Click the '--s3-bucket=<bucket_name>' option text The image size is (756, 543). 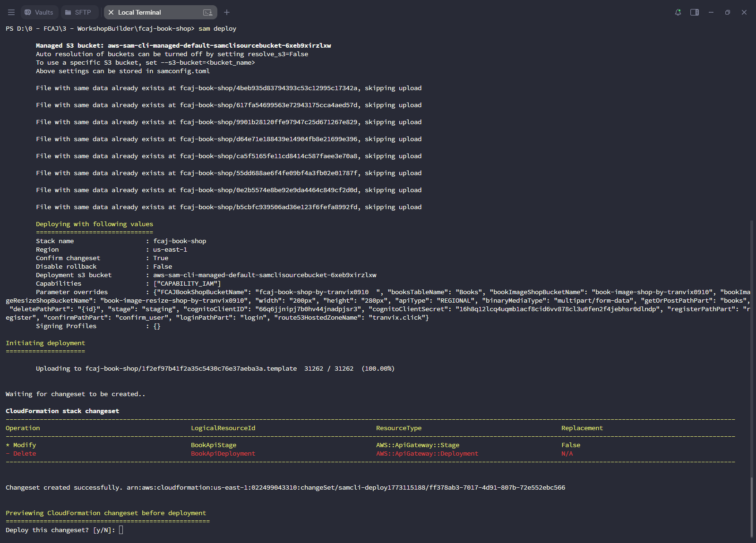[208, 62]
